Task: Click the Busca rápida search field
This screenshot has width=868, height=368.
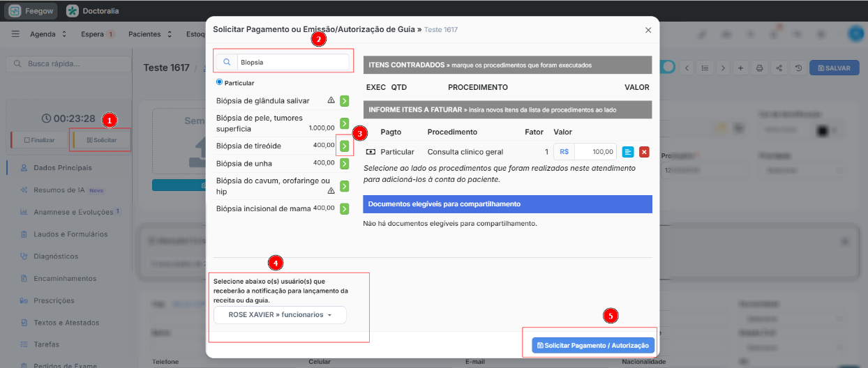Action: [68, 63]
